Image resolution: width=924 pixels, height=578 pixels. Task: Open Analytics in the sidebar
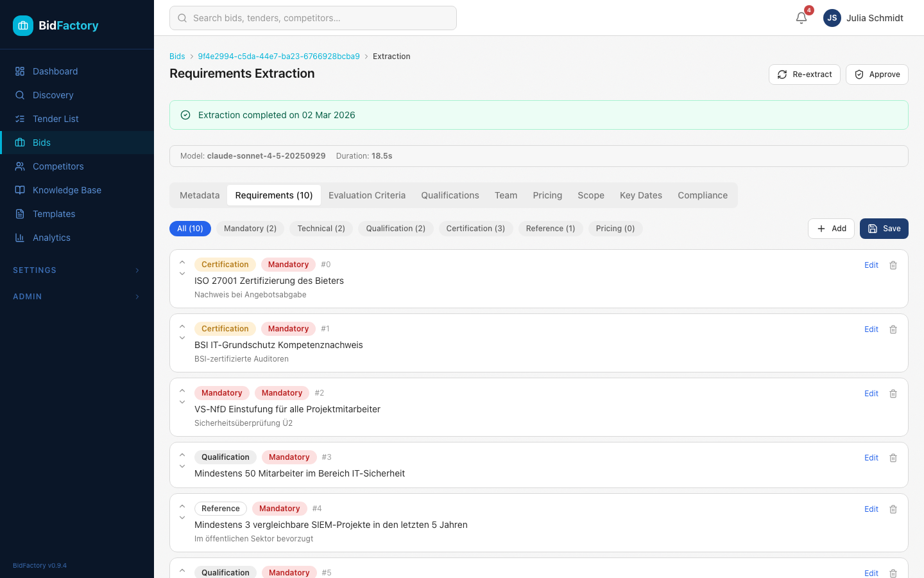[x=77, y=238]
